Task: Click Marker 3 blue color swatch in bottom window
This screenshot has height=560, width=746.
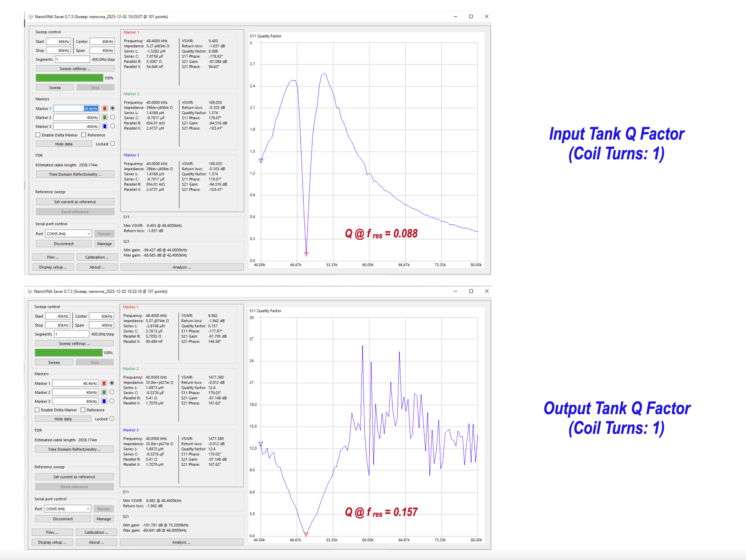Action: click(x=104, y=401)
